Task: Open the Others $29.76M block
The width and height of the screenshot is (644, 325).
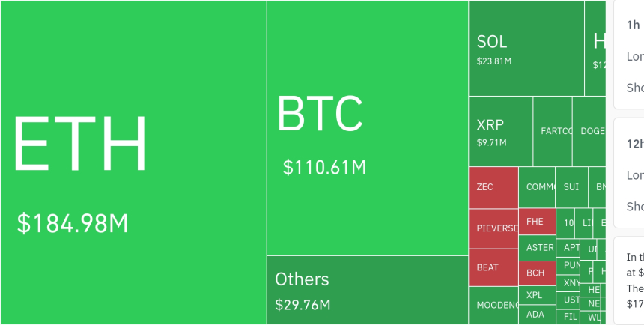Action: pos(367,291)
